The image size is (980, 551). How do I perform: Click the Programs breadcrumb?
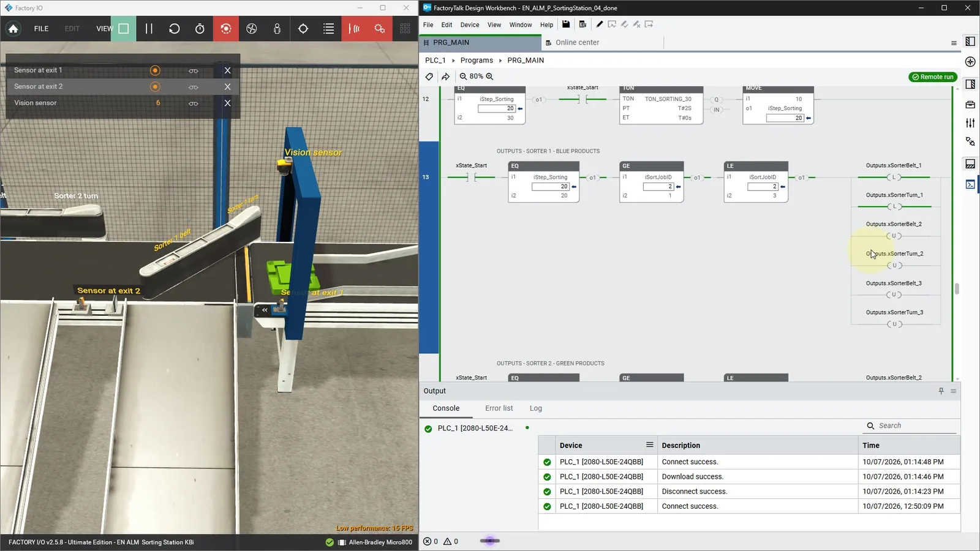[477, 60]
